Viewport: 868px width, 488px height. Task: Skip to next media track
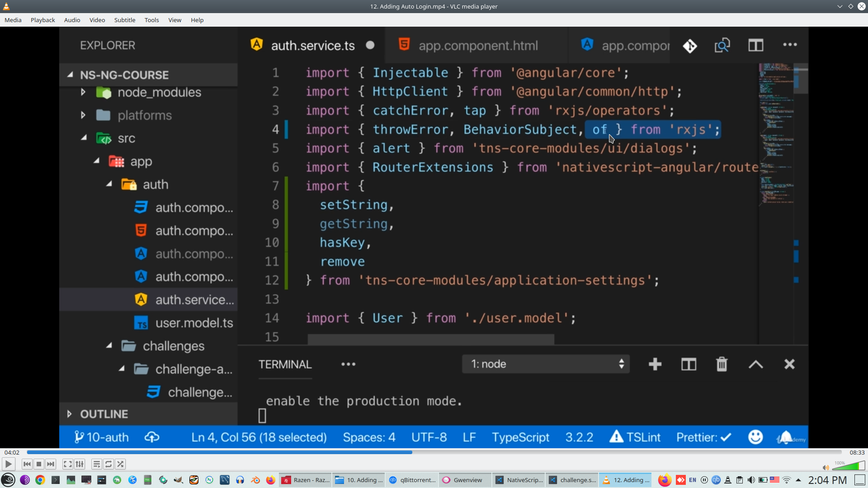[51, 464]
